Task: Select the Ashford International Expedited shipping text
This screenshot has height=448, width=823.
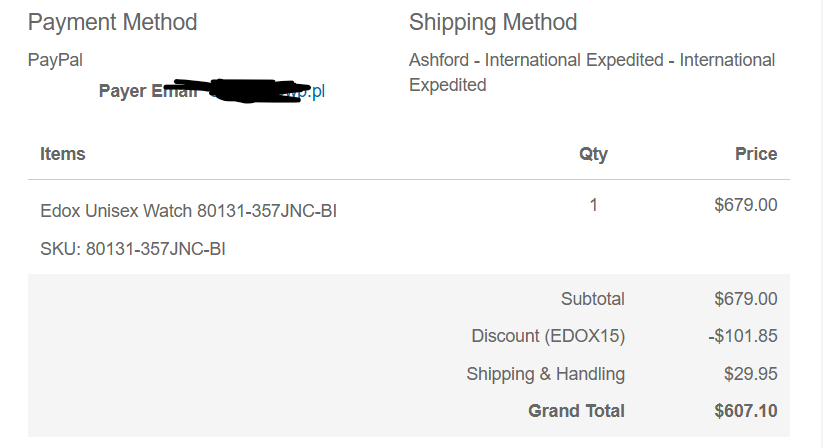Action: click(591, 72)
